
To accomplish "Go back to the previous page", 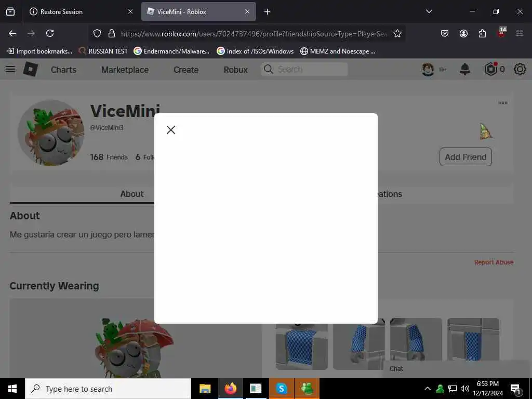I will 12,33.
